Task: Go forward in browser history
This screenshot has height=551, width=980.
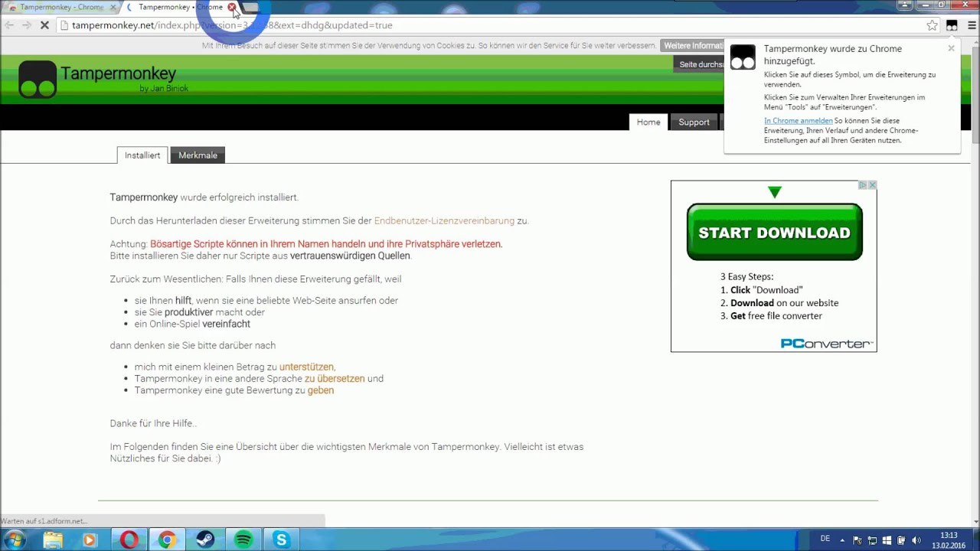Action: (26, 25)
